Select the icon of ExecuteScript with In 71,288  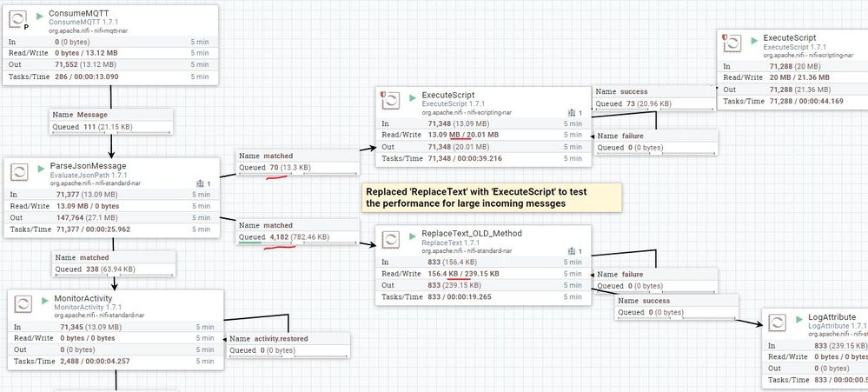click(x=732, y=43)
